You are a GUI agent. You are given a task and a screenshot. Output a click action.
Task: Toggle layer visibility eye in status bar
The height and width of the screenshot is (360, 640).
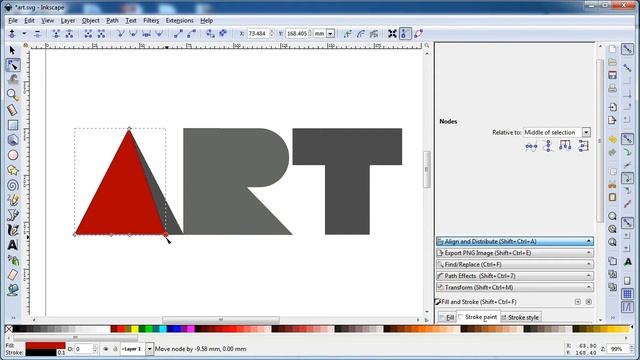106,349
